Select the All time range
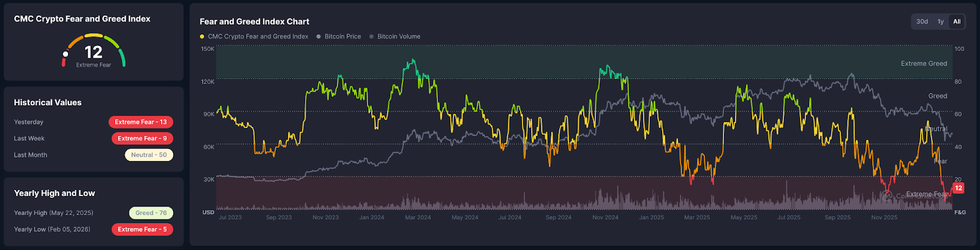The width and height of the screenshot is (980, 250). pyautogui.click(x=957, y=21)
